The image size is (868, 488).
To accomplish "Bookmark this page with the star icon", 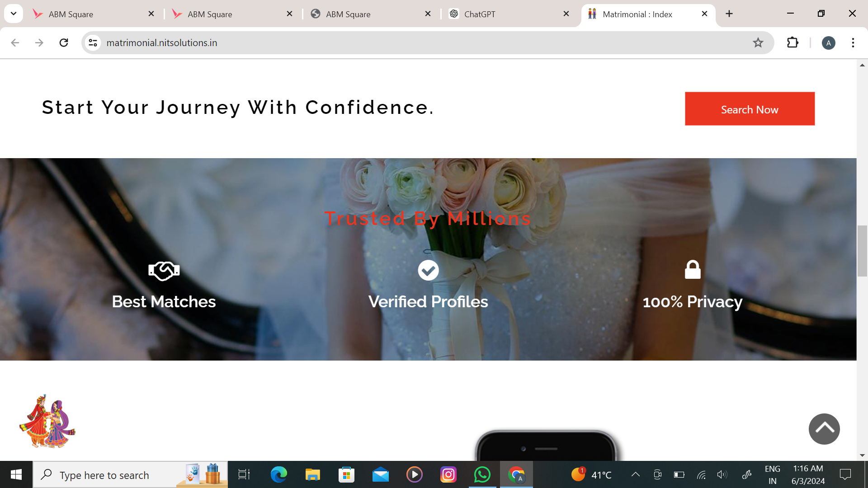I will [x=758, y=42].
